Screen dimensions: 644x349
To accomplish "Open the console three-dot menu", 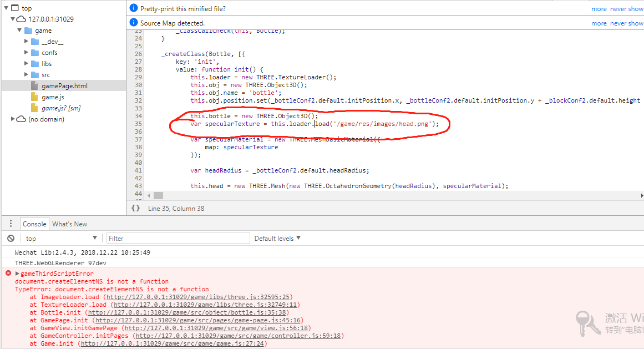I will (11, 224).
